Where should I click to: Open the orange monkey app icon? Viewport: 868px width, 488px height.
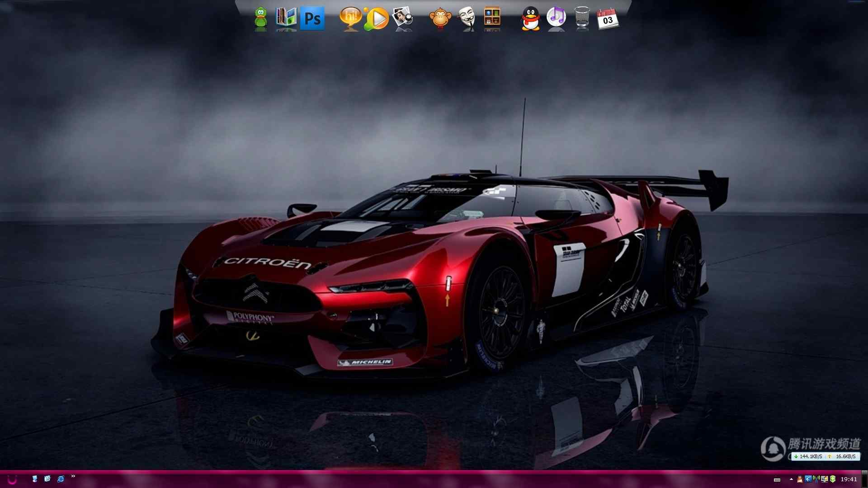click(x=440, y=18)
